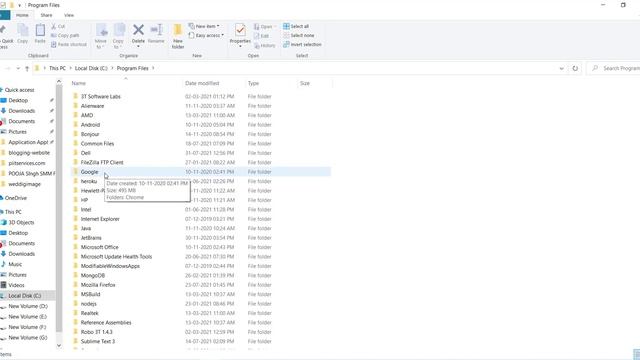The image size is (640, 360).
Task: Open the recent locations dropdown arrow
Action: point(18,69)
